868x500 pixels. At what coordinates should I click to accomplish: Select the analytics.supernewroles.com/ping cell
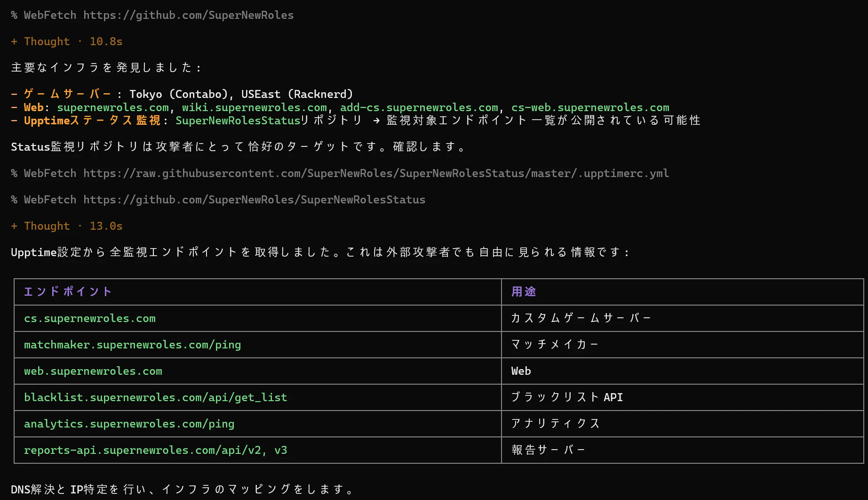point(258,424)
